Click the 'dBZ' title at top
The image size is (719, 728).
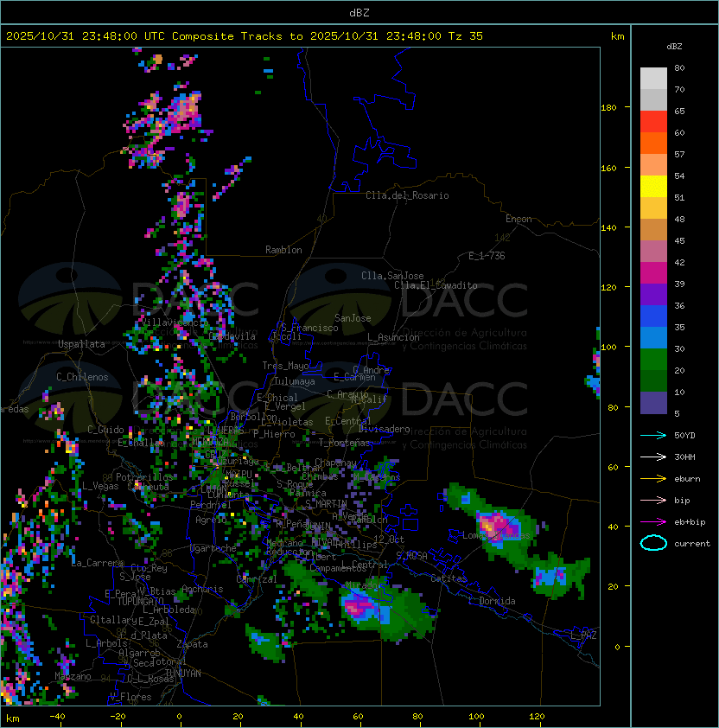point(359,13)
